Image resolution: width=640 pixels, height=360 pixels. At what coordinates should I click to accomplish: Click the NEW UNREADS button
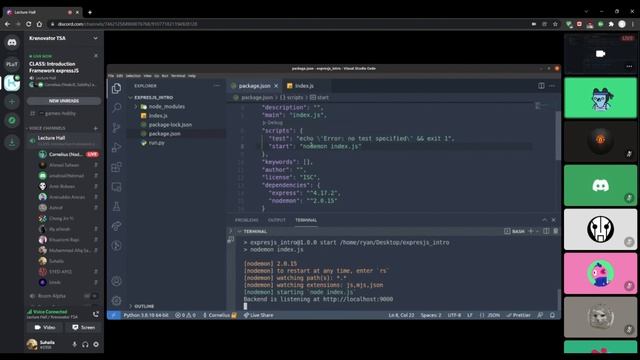point(64,101)
